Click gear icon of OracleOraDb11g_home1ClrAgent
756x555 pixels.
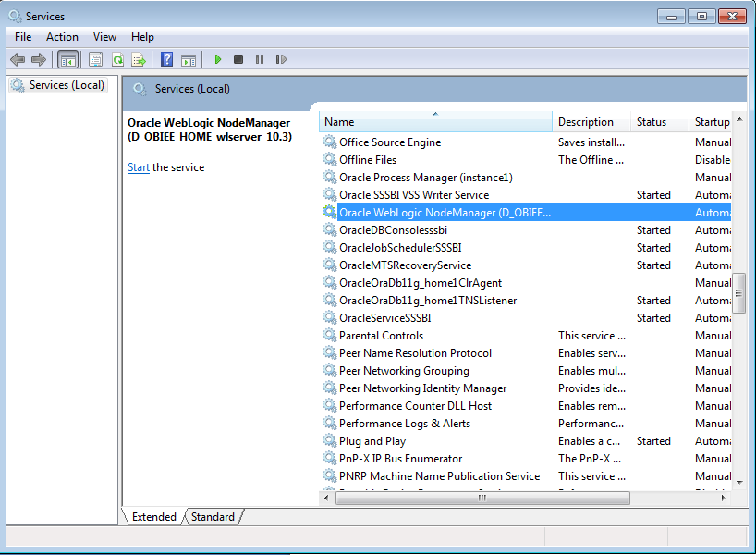[x=330, y=282]
